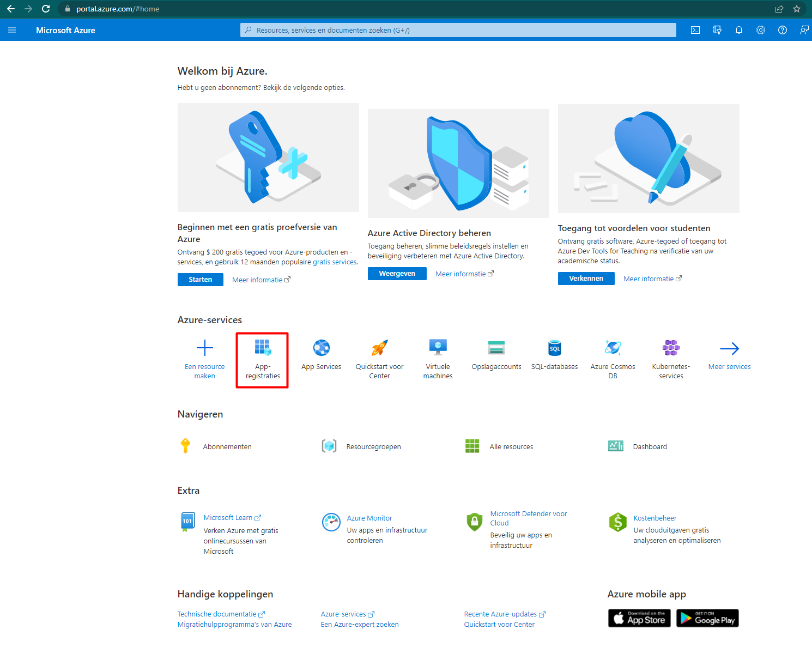Image resolution: width=812 pixels, height=653 pixels.
Task: Open the Quickstart voor Center rocket icon
Action: pos(380,348)
